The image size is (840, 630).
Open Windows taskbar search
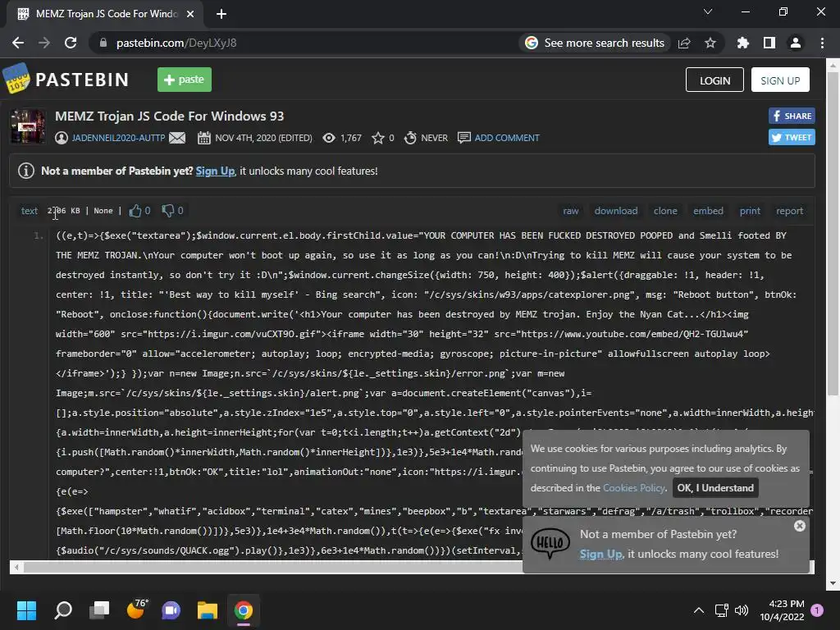tap(63, 610)
